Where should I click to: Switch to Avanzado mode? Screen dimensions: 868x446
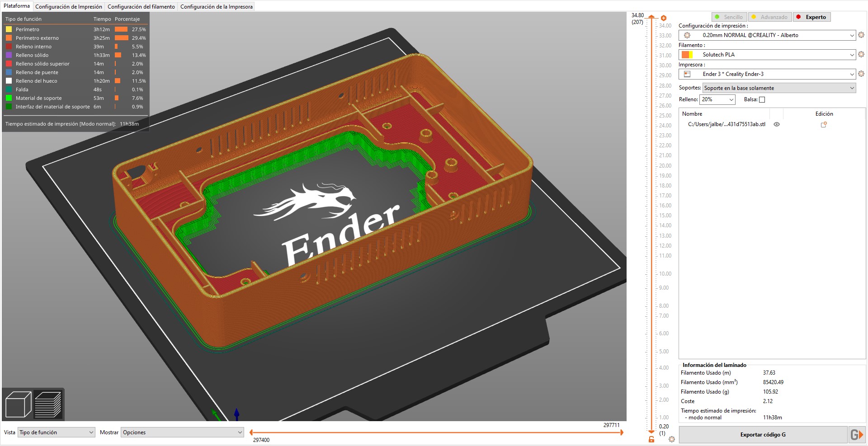769,17
